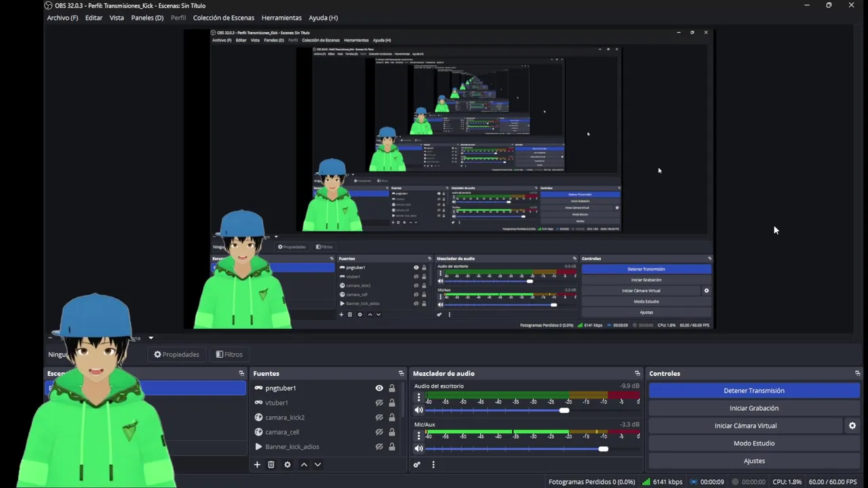Open the Ayuda menu
Image resolution: width=868 pixels, height=488 pixels.
pyautogui.click(x=323, y=18)
